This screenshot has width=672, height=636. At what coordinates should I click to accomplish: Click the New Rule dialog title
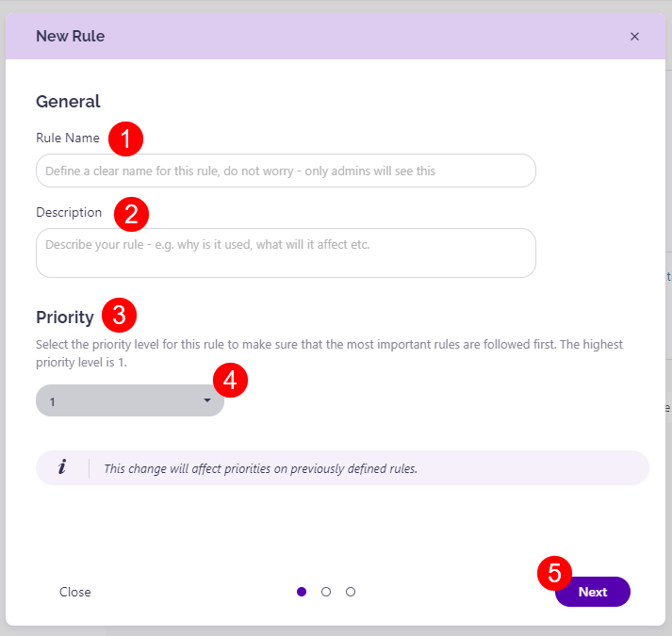tap(71, 37)
